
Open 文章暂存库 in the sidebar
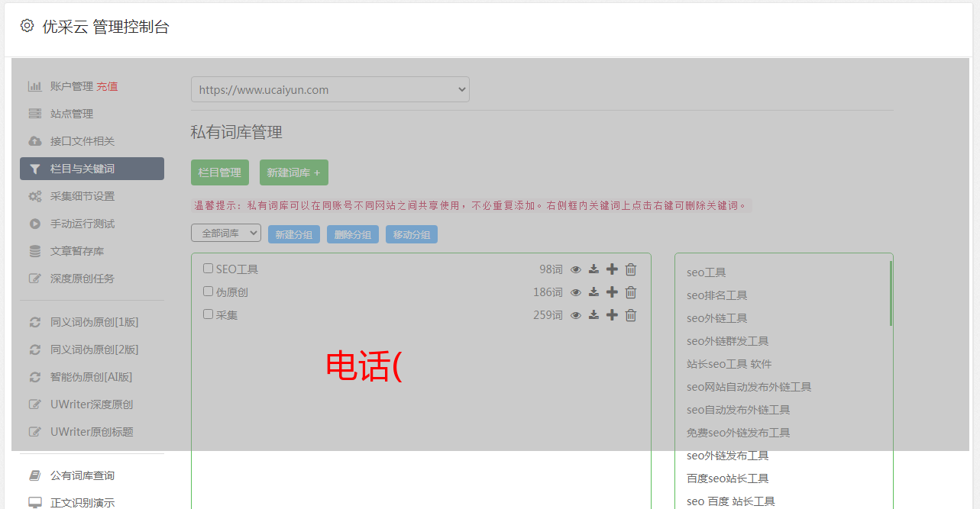[x=77, y=251]
